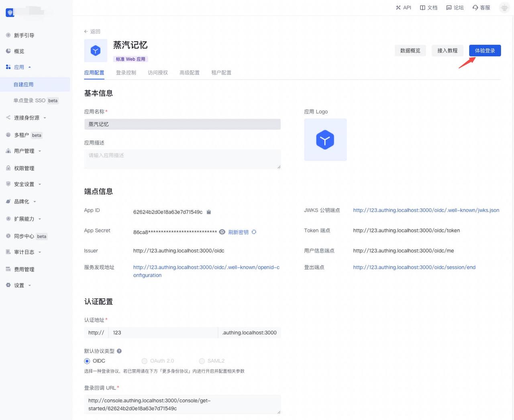Click the 应用描述 text area
The width and height of the screenshot is (514, 420).
182,159
